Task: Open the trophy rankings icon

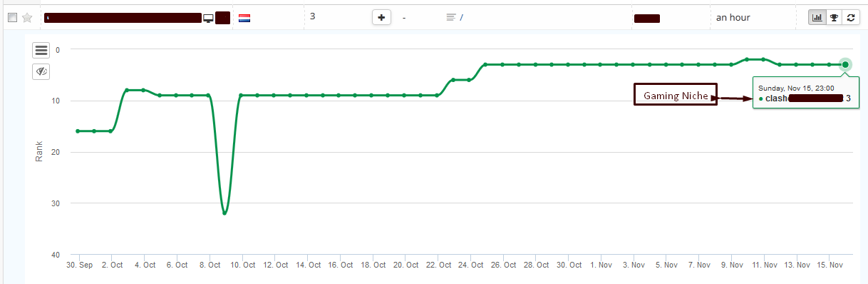Action: 833,17
